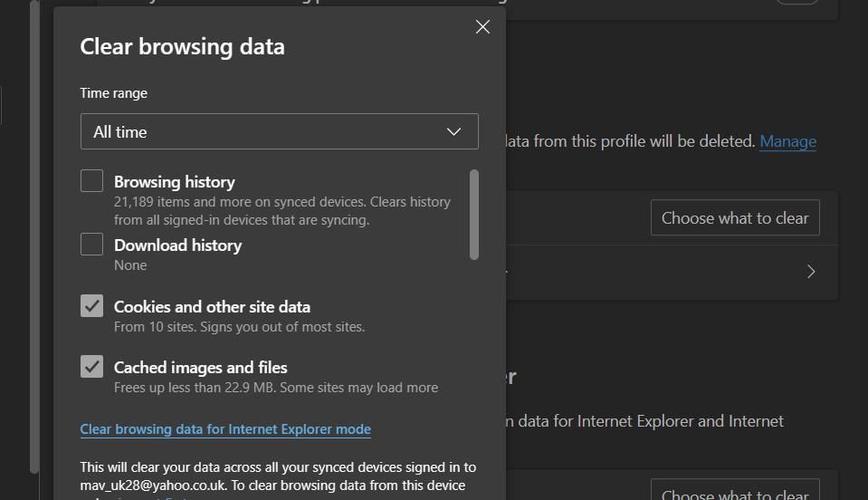
Task: Click the Cached images and files label
Action: 201,368
